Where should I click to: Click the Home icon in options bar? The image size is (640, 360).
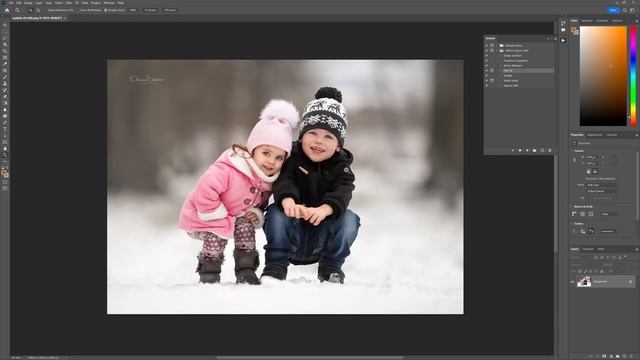pos(7,10)
